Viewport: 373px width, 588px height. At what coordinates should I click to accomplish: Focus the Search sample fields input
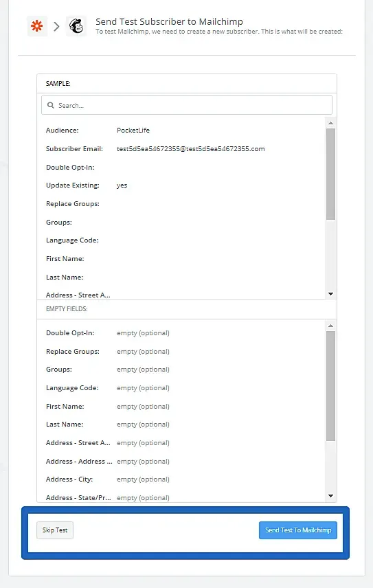(x=187, y=105)
